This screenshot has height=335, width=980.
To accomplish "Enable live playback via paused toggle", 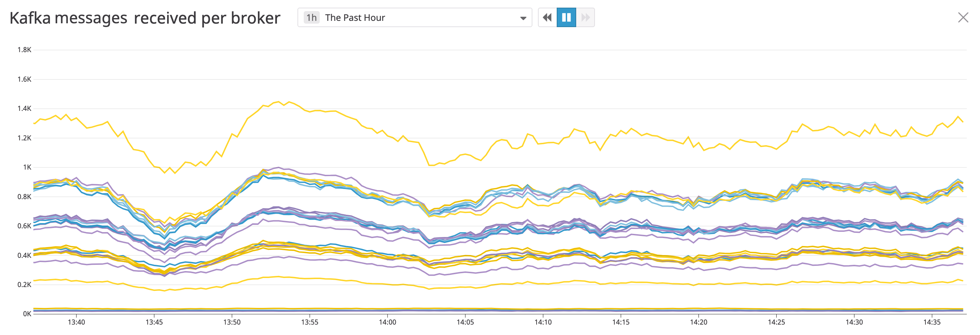I will pyautogui.click(x=567, y=17).
